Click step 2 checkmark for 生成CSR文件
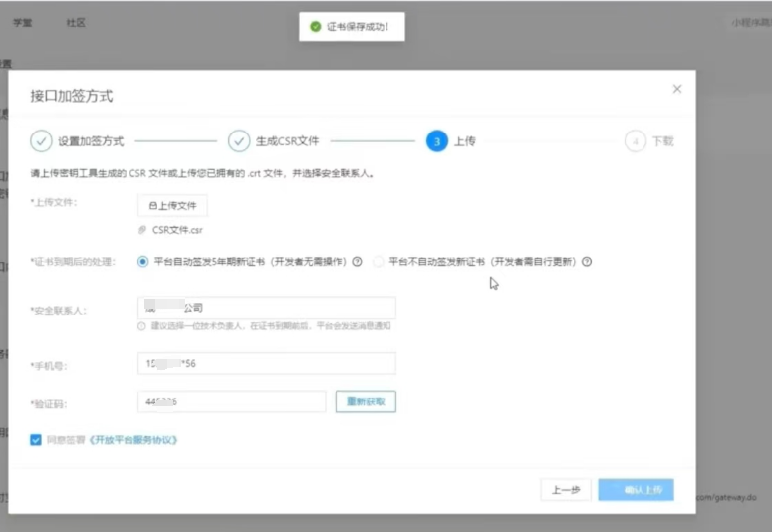The width and height of the screenshot is (772, 532). tap(239, 141)
